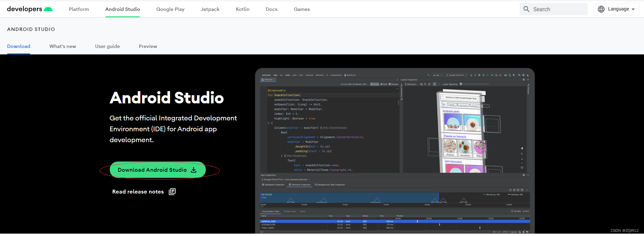Click the 'Get the official Integrated Development' paragraph

173,129
